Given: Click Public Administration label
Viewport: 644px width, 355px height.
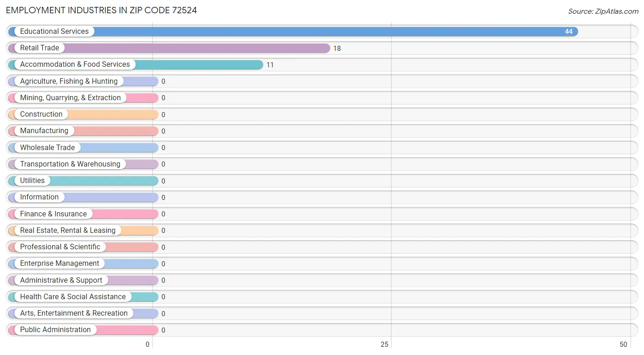Looking at the screenshot, I should tap(55, 330).
